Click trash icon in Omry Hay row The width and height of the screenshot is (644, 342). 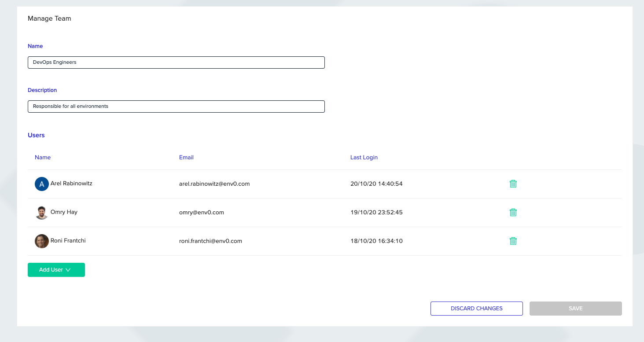513,213
